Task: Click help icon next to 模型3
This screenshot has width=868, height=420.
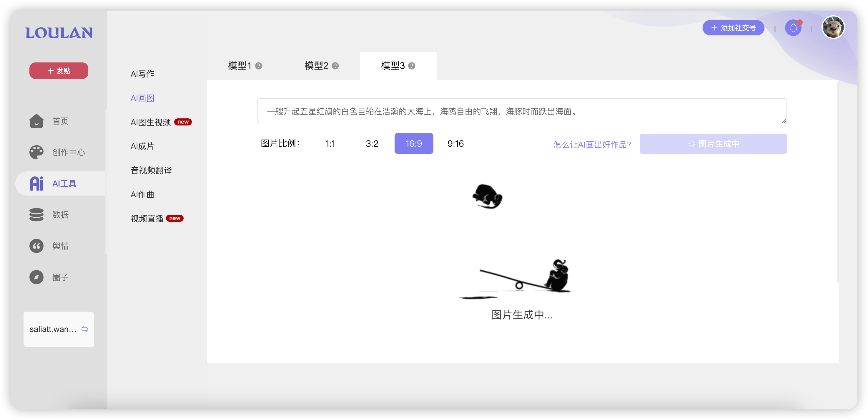Action: click(x=411, y=66)
